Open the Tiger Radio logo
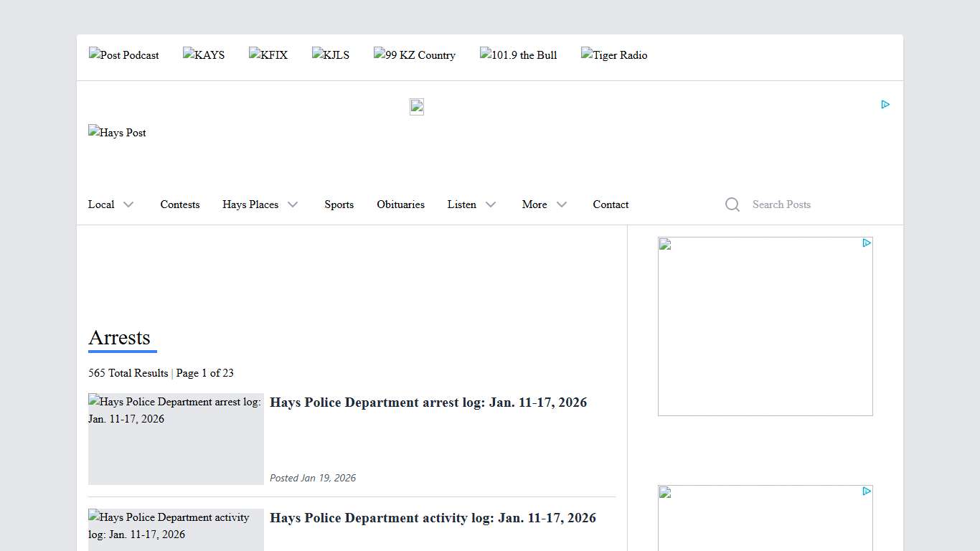The height and width of the screenshot is (551, 980). click(614, 55)
